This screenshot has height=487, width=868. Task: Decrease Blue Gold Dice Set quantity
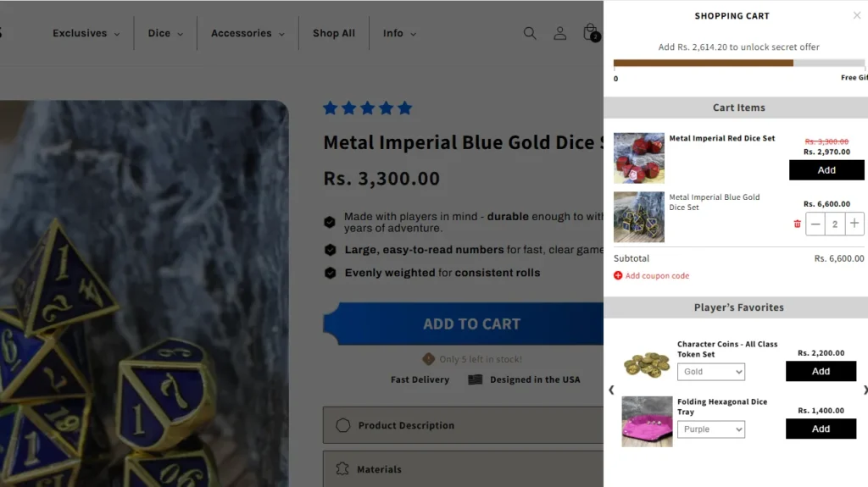(815, 224)
